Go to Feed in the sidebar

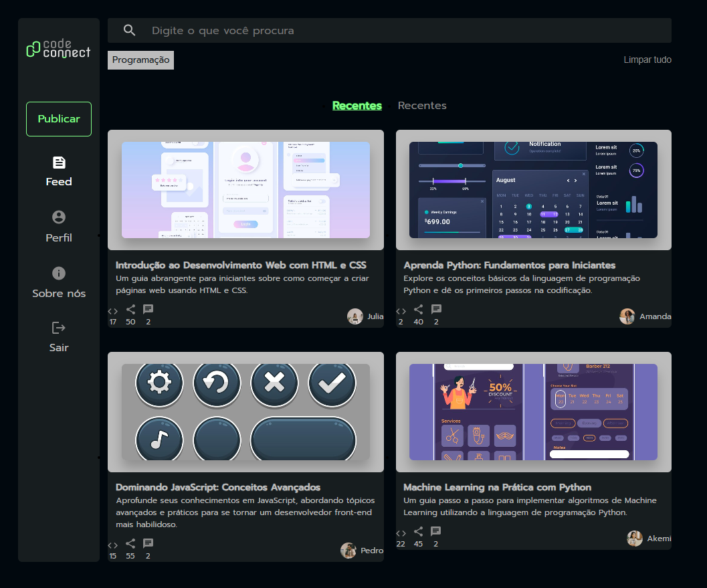(59, 171)
